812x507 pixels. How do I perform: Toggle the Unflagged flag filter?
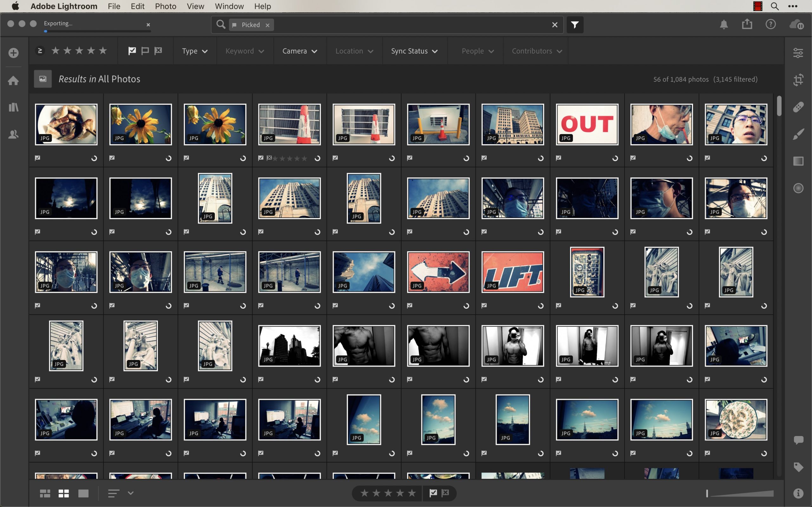coord(145,51)
